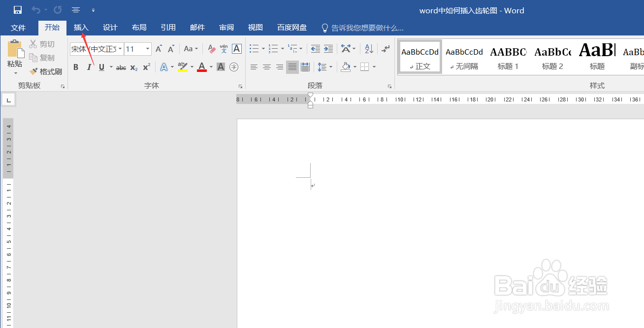The height and width of the screenshot is (328, 644).
Task: Toggle underline formatting
Action: [x=101, y=67]
